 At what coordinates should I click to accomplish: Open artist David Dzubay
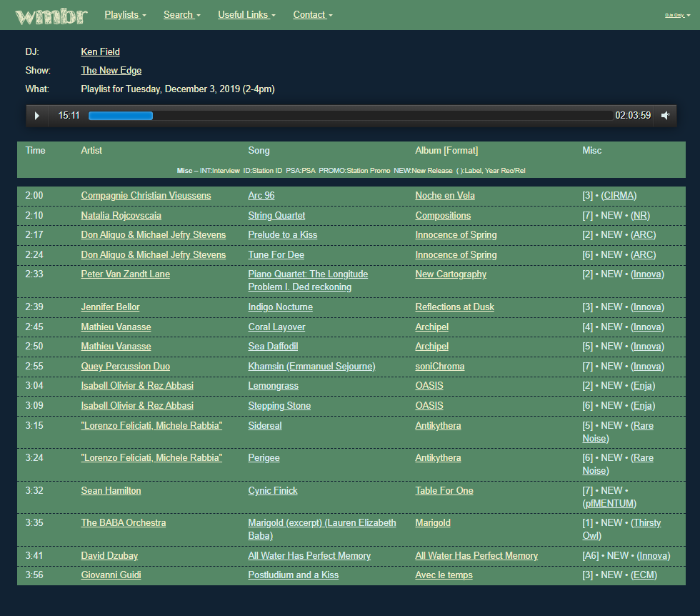109,556
